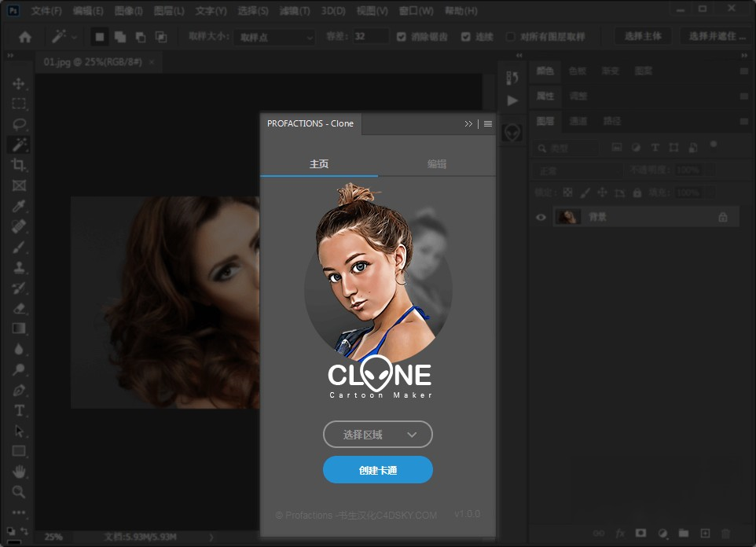The width and height of the screenshot is (756, 547).
Task: Open the Actions panel play icon
Action: [512, 101]
